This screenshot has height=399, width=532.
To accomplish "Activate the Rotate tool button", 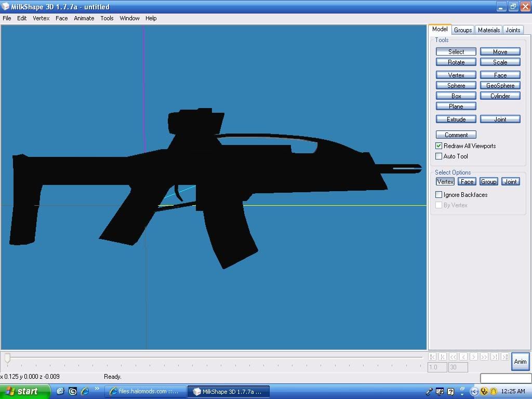I will point(456,62).
